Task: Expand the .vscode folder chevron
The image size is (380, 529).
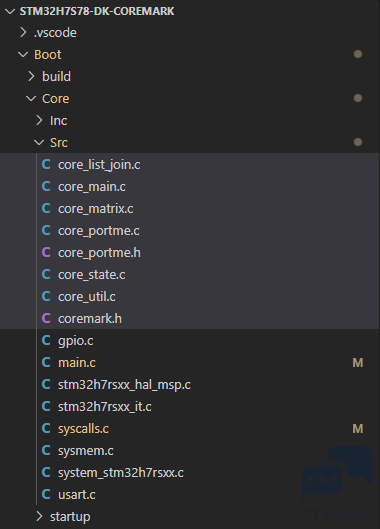Action: [23, 33]
